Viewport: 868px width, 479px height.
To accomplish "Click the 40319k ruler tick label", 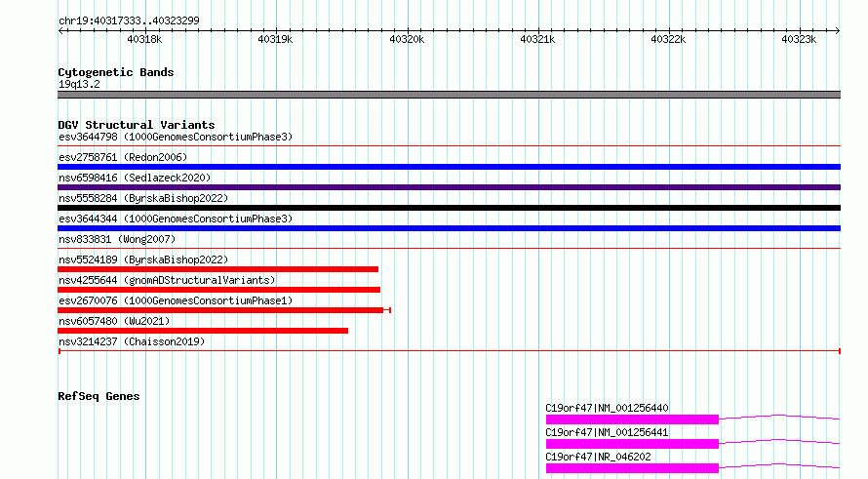I will point(275,39).
